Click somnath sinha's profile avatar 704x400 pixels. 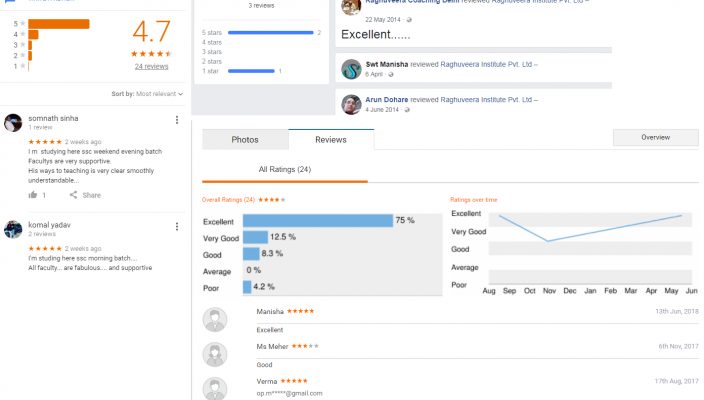pyautogui.click(x=13, y=123)
